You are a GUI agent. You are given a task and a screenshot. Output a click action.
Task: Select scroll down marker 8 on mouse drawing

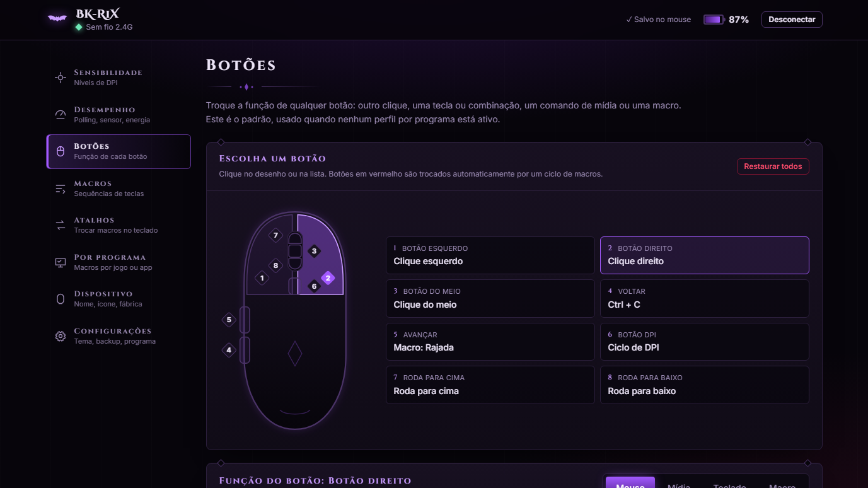tap(275, 265)
